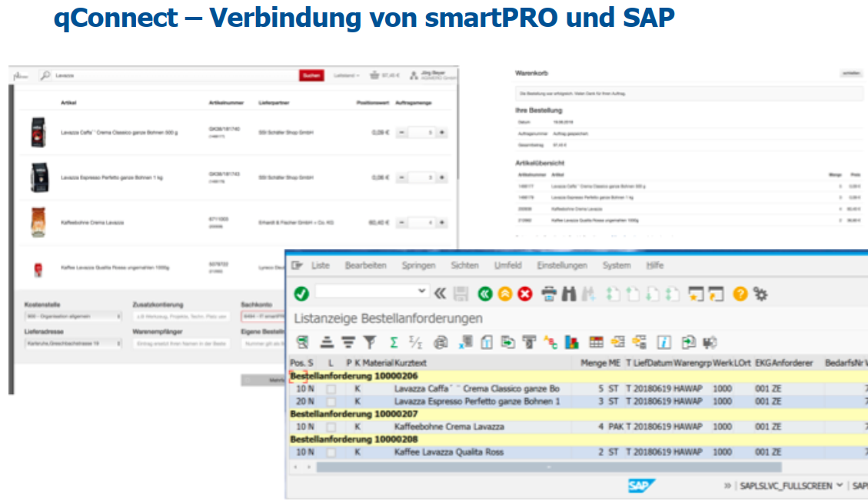Click the user account icon in smartPRO header
Screen dimensions: 868x501
click(414, 75)
